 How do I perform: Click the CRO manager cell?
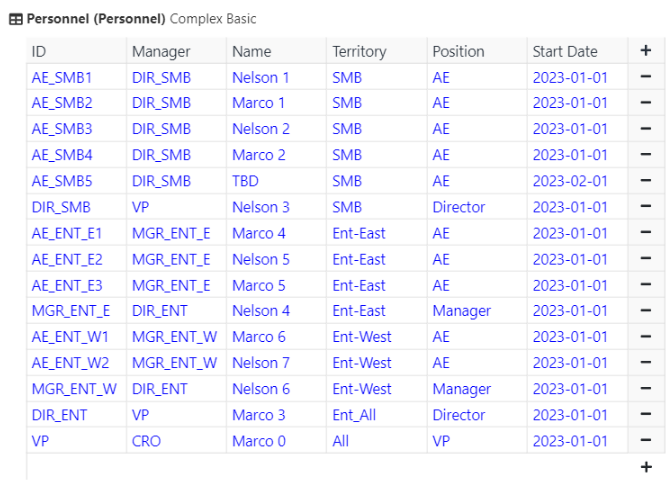[x=176, y=441]
